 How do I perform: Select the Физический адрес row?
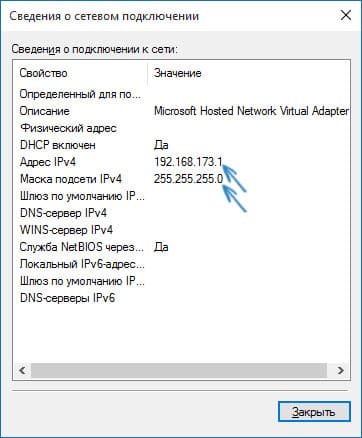point(182,128)
